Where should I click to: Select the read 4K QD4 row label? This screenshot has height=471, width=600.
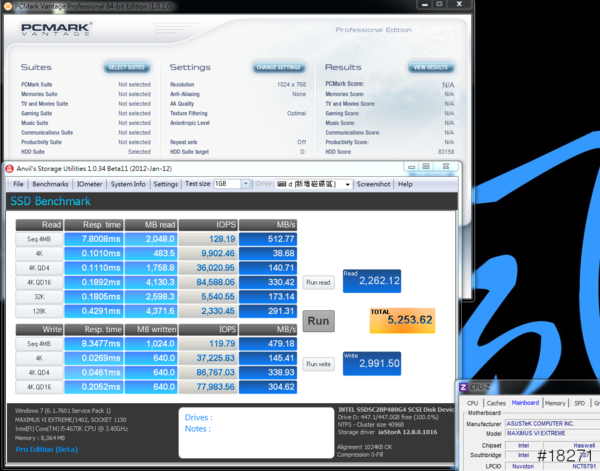point(39,268)
